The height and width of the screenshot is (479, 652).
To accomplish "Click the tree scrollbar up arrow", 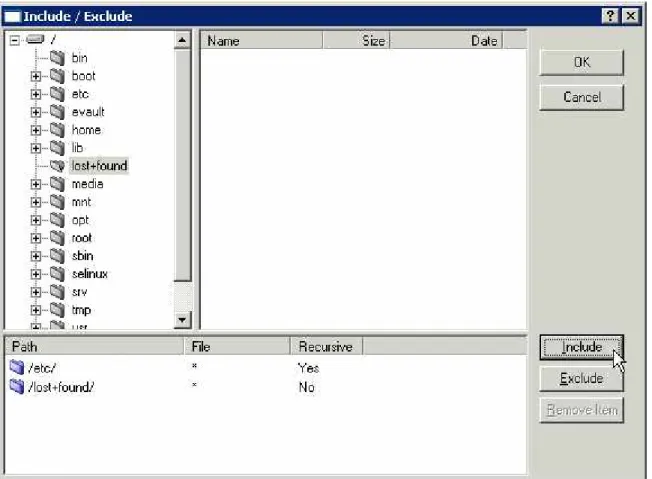I will pyautogui.click(x=182, y=40).
